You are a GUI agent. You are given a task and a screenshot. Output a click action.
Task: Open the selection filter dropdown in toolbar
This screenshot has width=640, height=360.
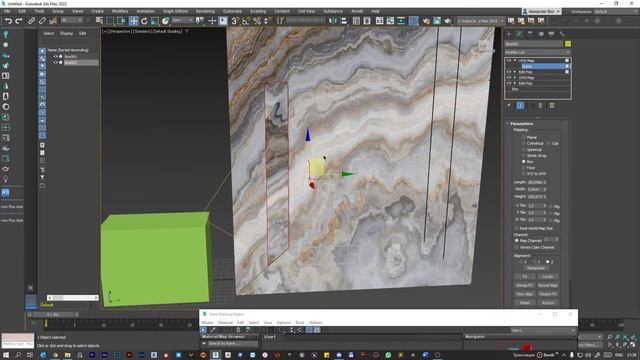click(71, 20)
